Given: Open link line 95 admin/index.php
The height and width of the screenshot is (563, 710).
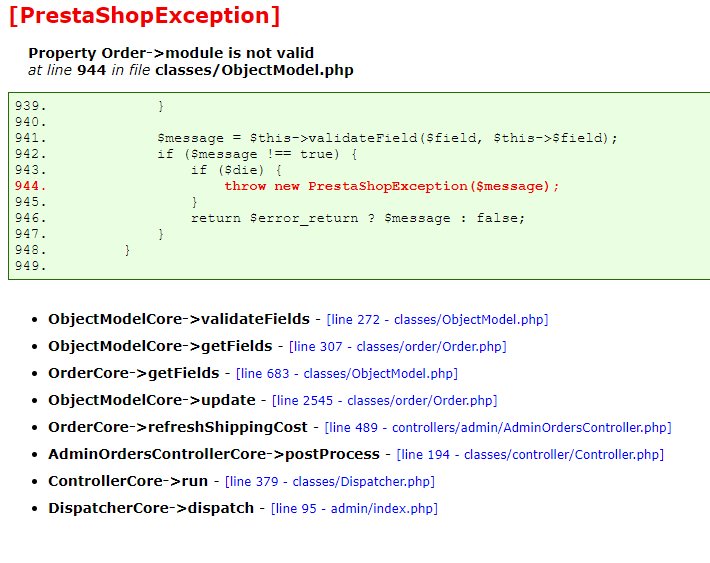Looking at the screenshot, I should [x=354, y=509].
